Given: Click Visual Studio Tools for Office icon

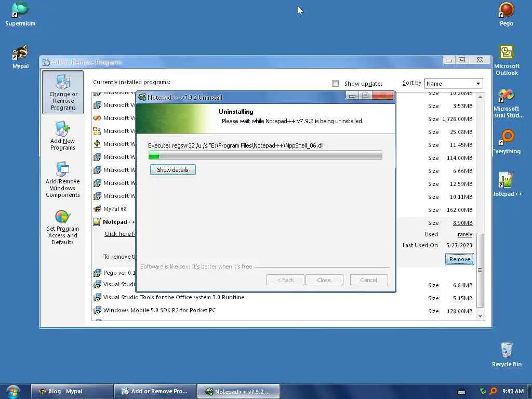Looking at the screenshot, I should click(x=97, y=297).
